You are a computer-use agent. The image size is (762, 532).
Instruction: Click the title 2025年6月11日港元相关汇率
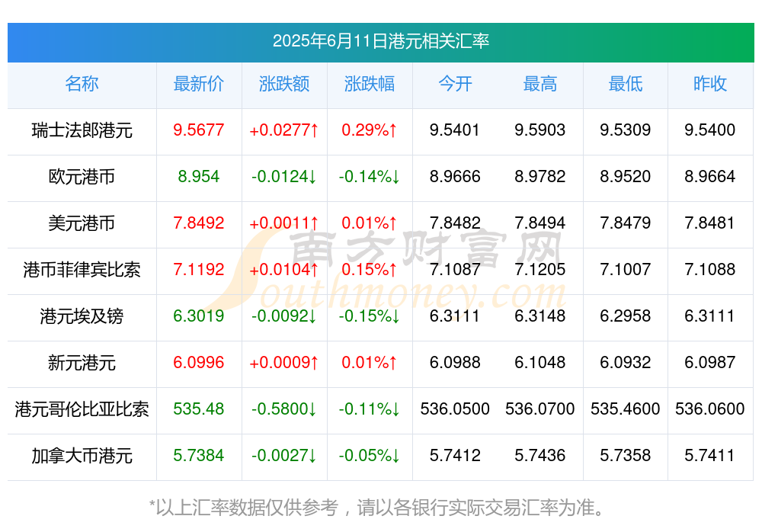point(380,41)
